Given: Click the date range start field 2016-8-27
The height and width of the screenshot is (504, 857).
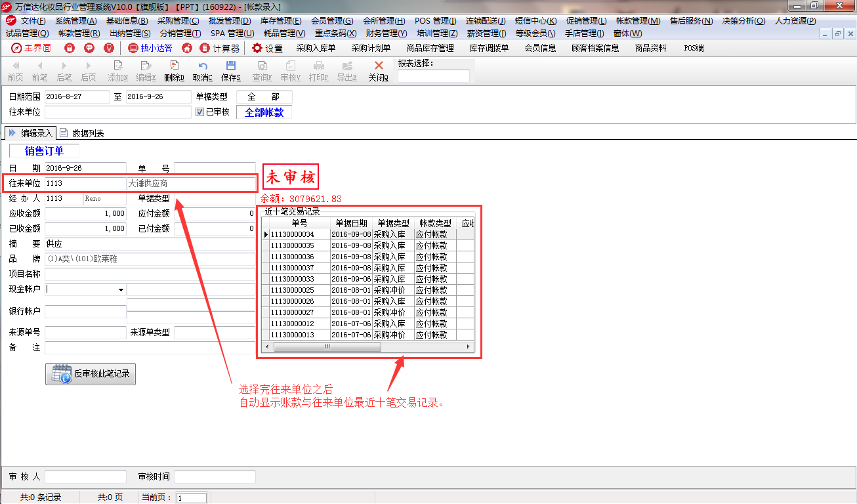Looking at the screenshot, I should tap(77, 97).
